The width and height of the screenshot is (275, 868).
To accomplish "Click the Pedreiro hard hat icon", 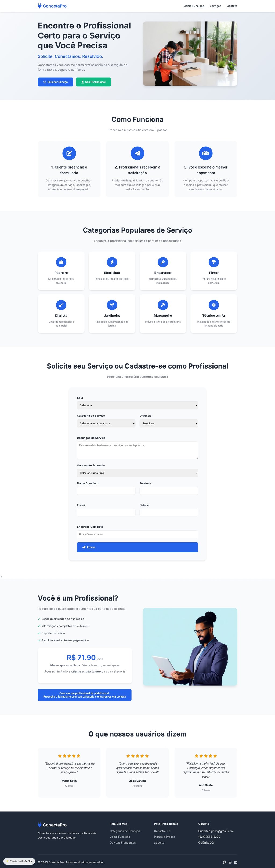I will (61, 262).
